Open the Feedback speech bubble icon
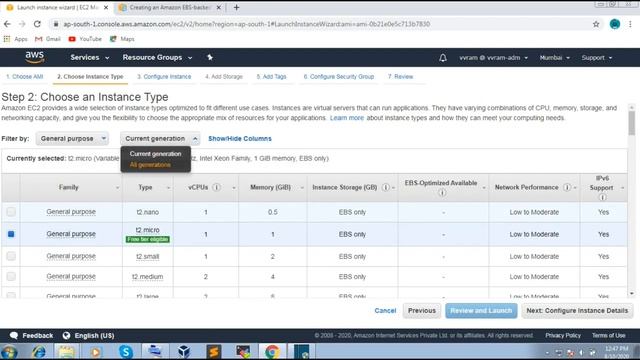This screenshot has height=360, width=640. (x=14, y=336)
